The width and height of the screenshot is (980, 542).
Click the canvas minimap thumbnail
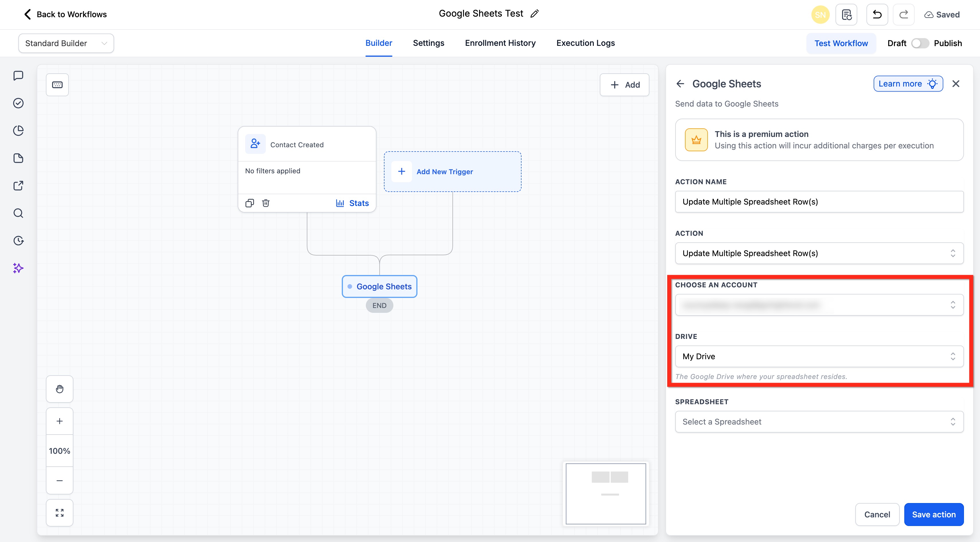coord(606,493)
